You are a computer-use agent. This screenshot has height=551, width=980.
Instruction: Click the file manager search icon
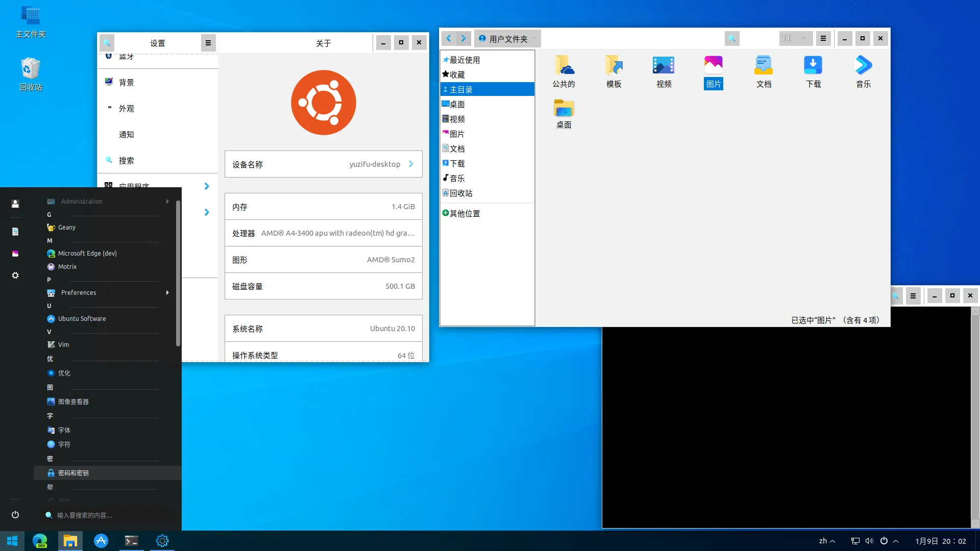(x=731, y=38)
